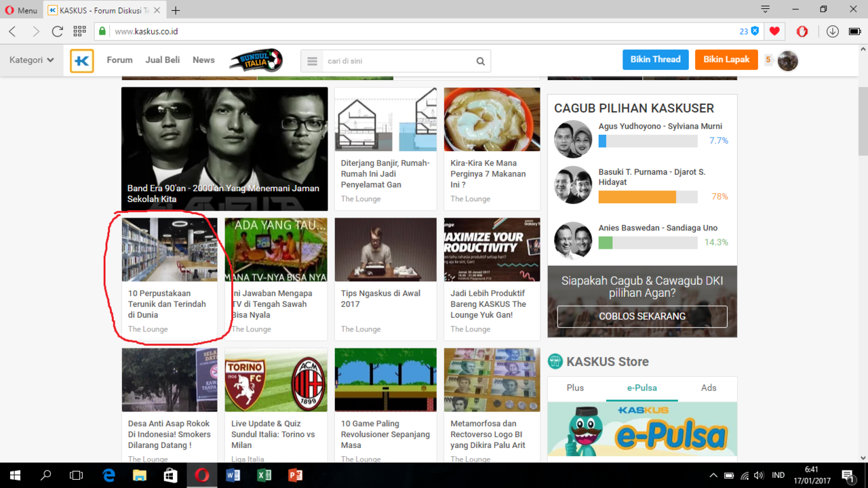
Task: Click Agus Yudhoyono - Sylviana Murni poll bar
Action: click(648, 141)
